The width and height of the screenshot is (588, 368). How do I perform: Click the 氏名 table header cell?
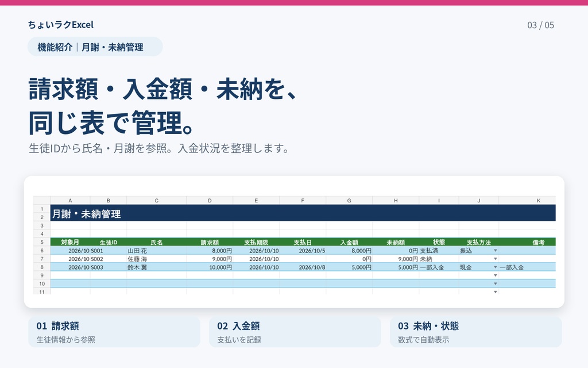tap(156, 242)
